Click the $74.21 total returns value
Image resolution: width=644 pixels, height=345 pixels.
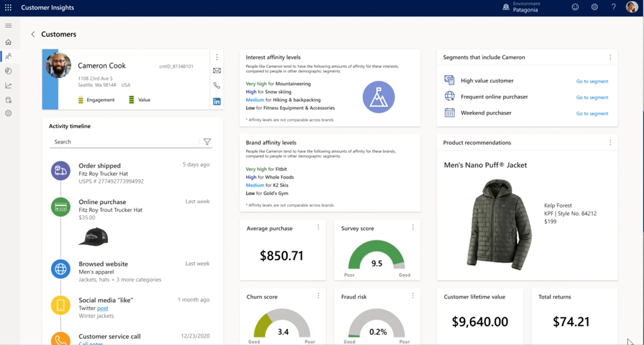(x=571, y=322)
